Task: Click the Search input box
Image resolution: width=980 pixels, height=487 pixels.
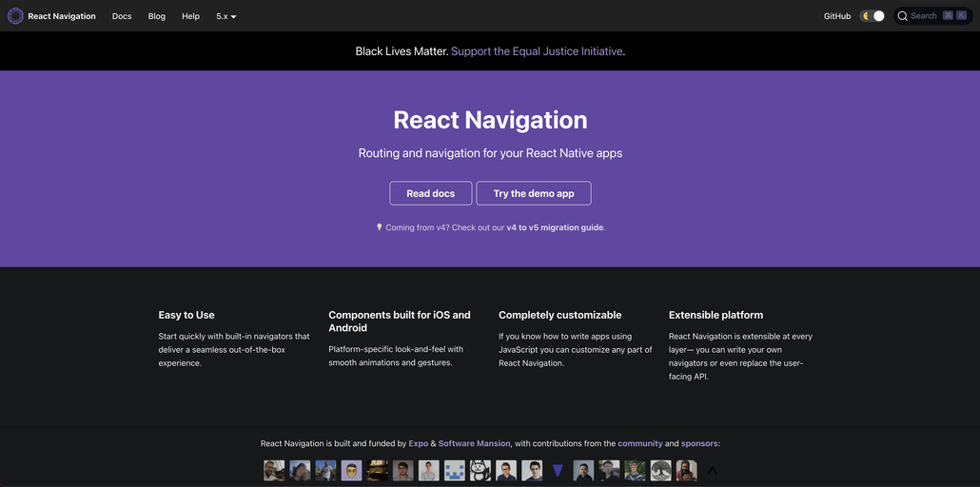Action: [x=933, y=16]
